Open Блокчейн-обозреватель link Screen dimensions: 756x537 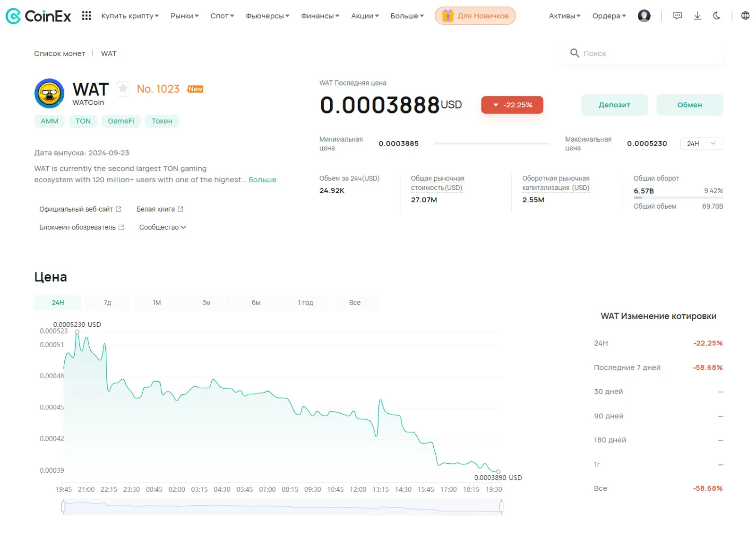(82, 227)
